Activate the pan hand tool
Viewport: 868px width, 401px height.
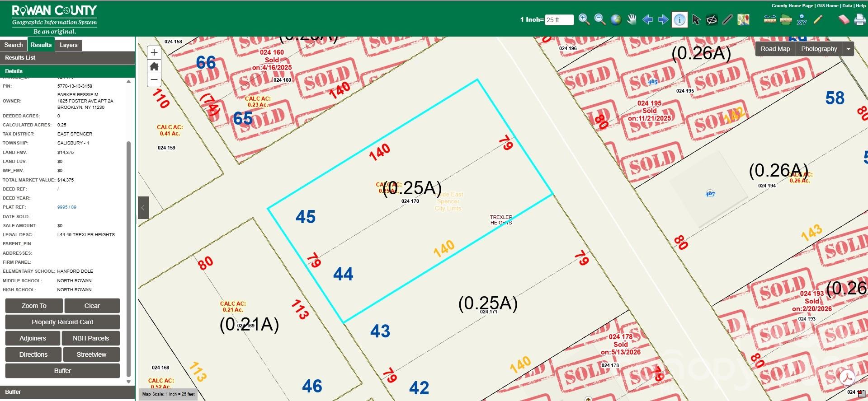tap(632, 19)
